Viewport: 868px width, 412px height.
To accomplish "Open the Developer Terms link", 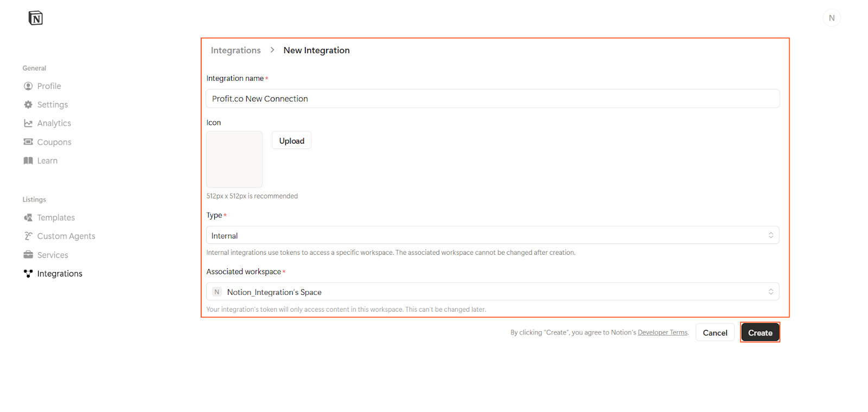I will (x=663, y=332).
